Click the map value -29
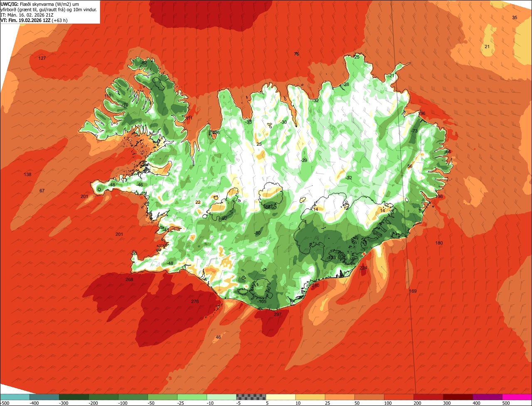 304,160
